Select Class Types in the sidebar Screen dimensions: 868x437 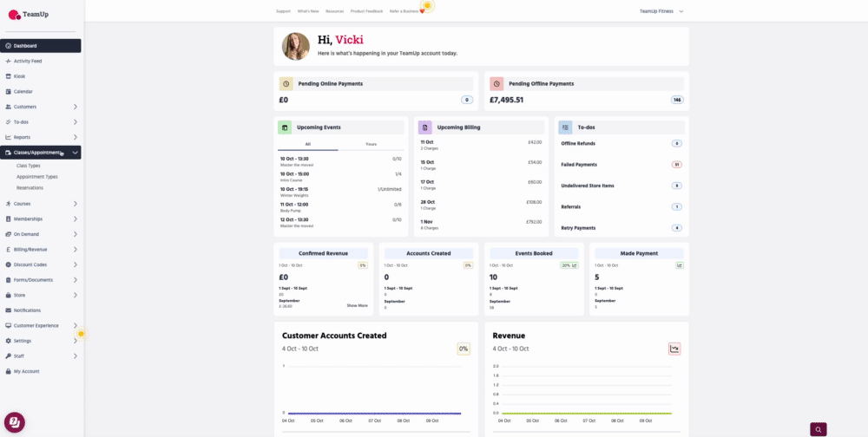coord(28,165)
